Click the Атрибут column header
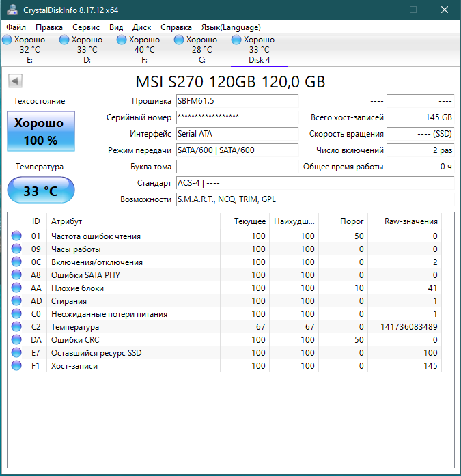This screenshot has height=476, width=461. click(x=134, y=221)
